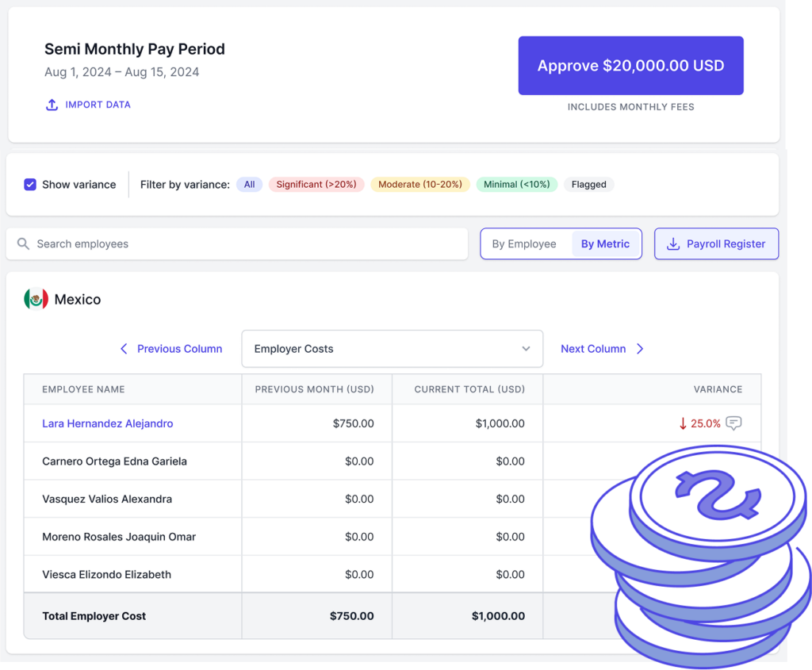Apply the Moderate (10-20%) filter
The image size is (812, 670).
point(419,185)
